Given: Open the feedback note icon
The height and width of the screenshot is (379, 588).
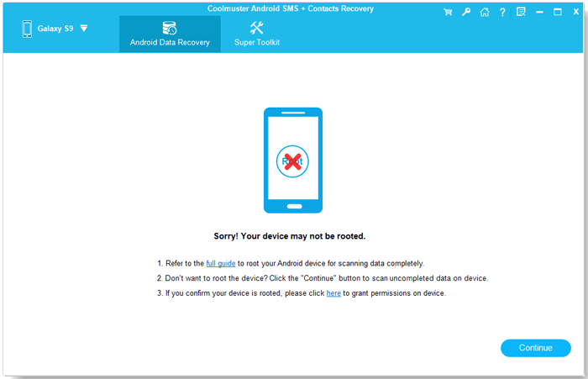Looking at the screenshot, I should tap(521, 12).
